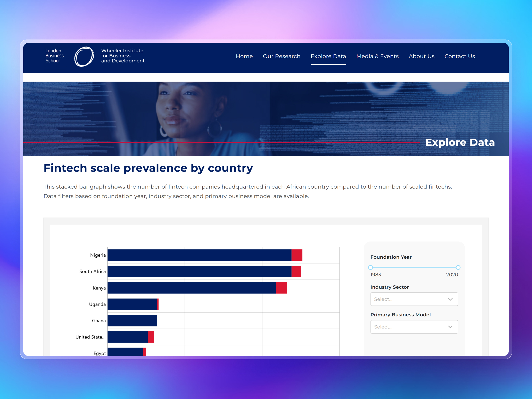Open the About Us page
532x399 pixels.
422,56
